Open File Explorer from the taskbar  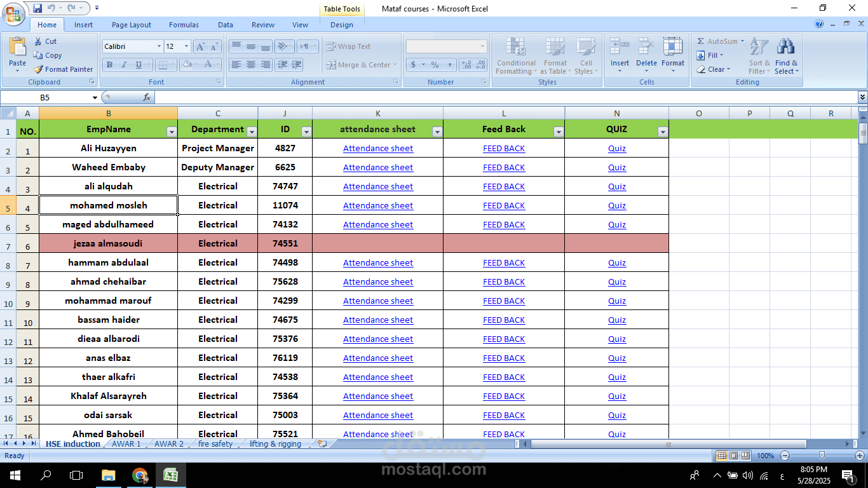pos(108,475)
